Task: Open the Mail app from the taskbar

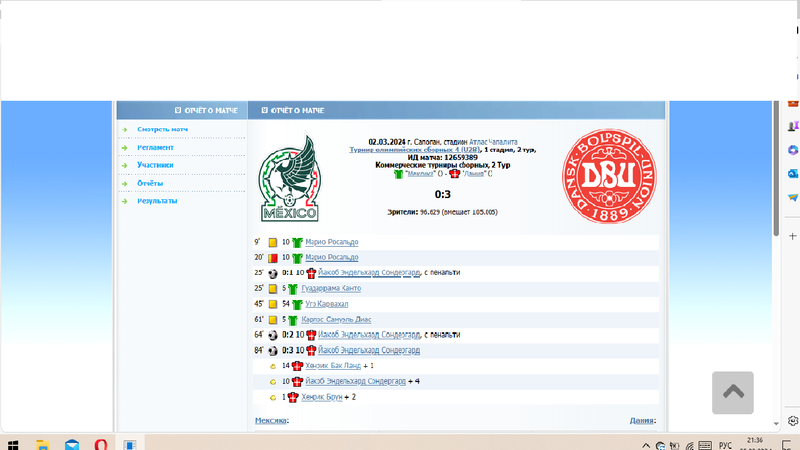Action: coord(72,445)
